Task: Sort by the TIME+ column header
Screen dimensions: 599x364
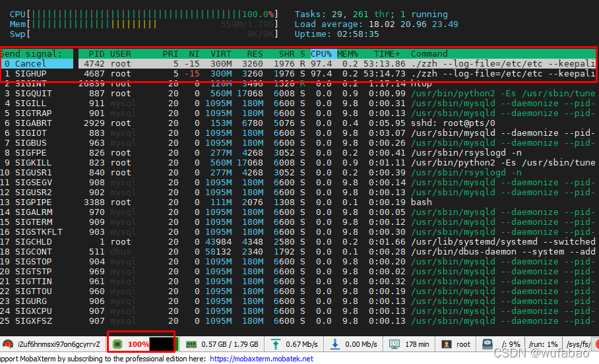Action: coord(387,54)
